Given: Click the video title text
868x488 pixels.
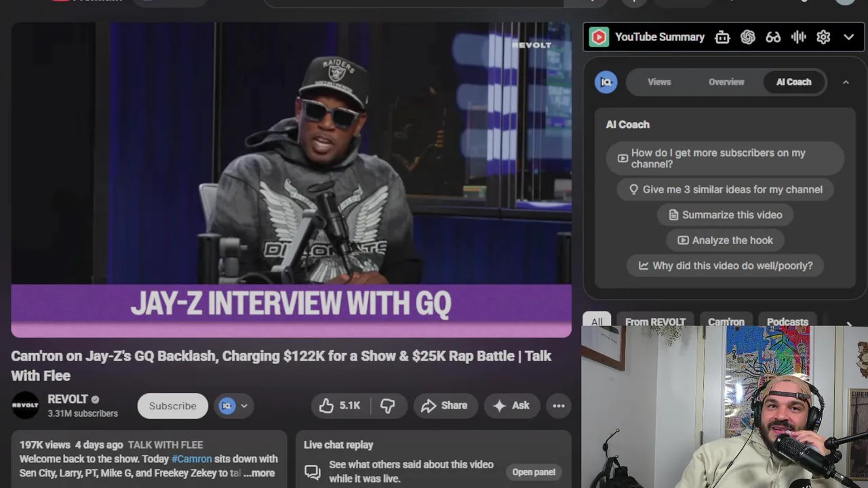Looking at the screenshot, I should (x=281, y=365).
